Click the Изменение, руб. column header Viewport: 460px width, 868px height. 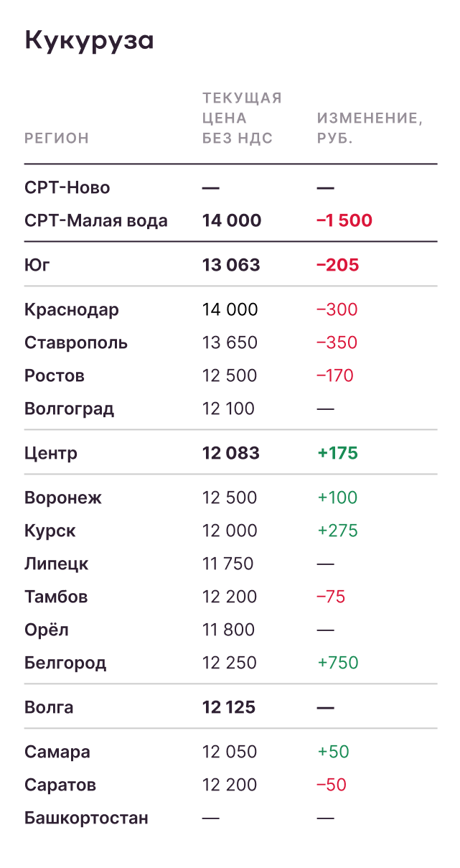(369, 128)
